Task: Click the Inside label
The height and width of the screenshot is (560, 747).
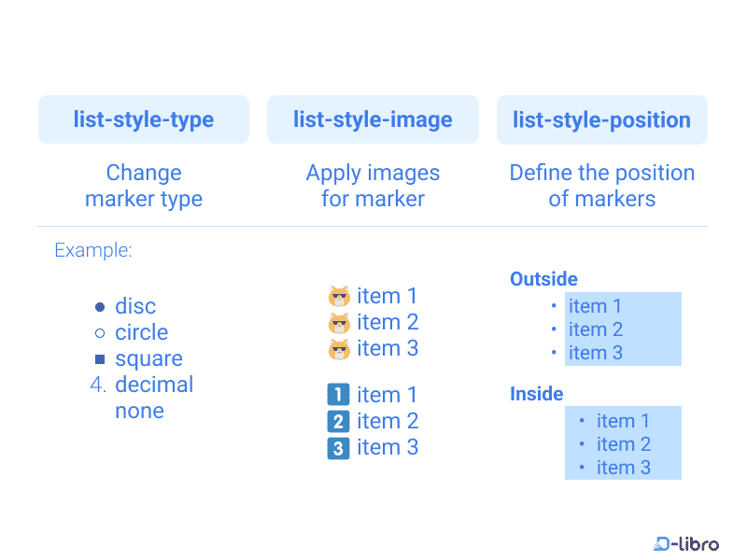Action: (536, 394)
